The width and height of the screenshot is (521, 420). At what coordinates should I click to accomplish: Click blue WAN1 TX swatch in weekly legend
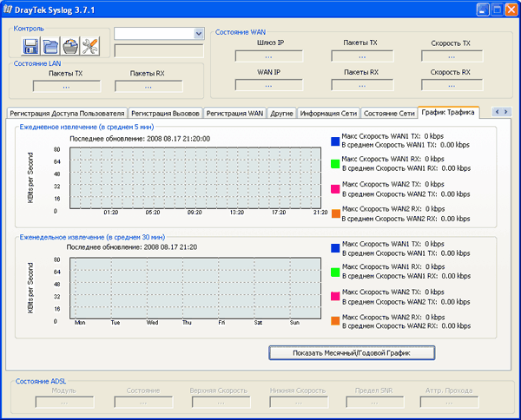pos(335,248)
